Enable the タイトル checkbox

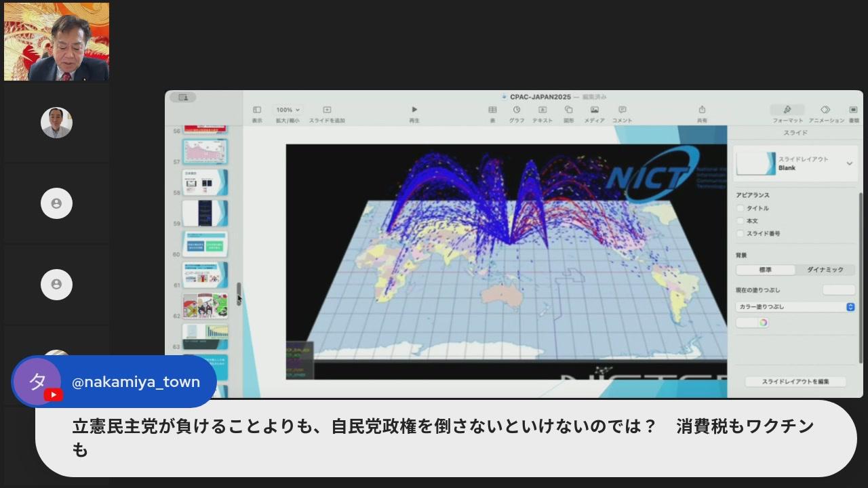[x=741, y=208]
